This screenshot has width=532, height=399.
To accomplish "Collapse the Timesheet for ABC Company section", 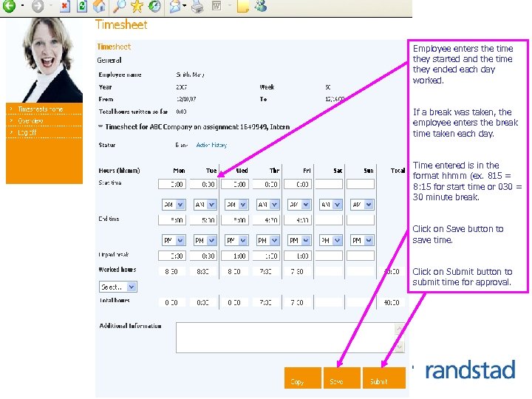I will pos(100,126).
